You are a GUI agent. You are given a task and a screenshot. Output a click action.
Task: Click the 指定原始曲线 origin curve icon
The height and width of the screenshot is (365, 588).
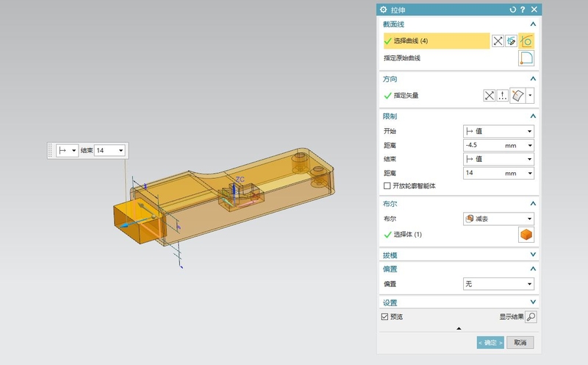click(527, 59)
